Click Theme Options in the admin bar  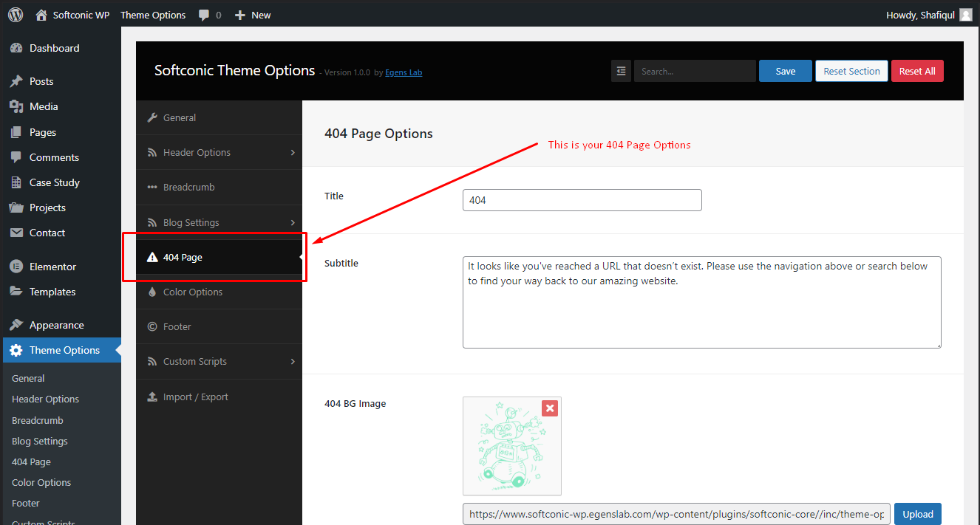coord(153,15)
